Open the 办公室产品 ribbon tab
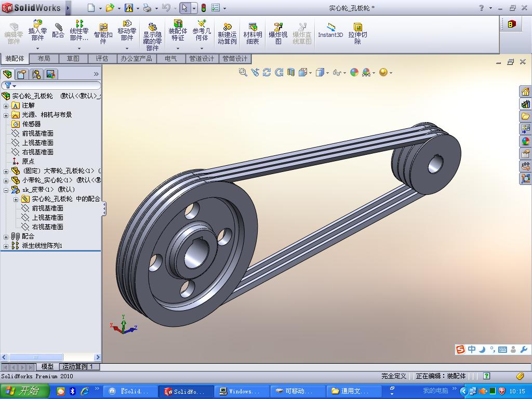The height and width of the screenshot is (399, 532). click(137, 59)
